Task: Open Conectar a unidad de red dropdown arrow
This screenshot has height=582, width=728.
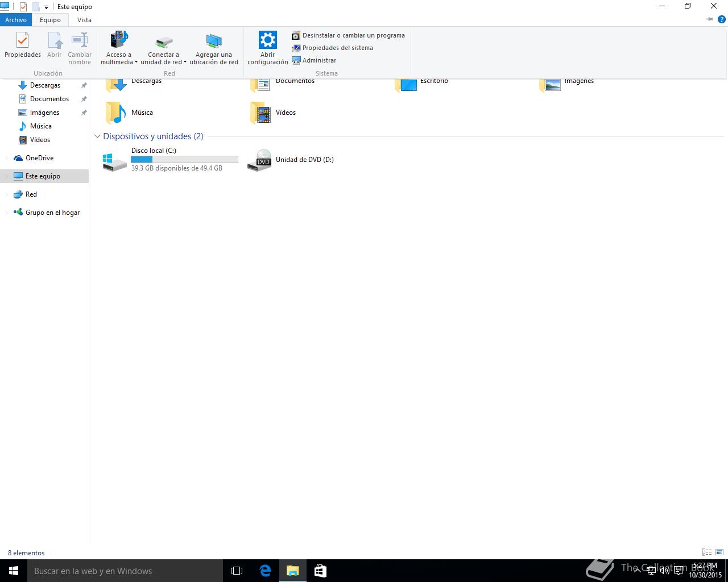Action: (185, 63)
